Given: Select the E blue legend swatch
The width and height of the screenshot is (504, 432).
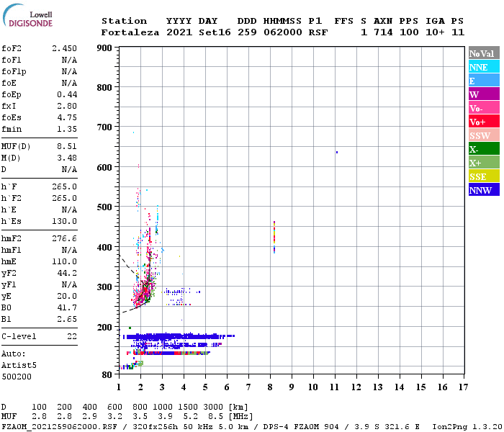Looking at the screenshot, I should tap(484, 81).
